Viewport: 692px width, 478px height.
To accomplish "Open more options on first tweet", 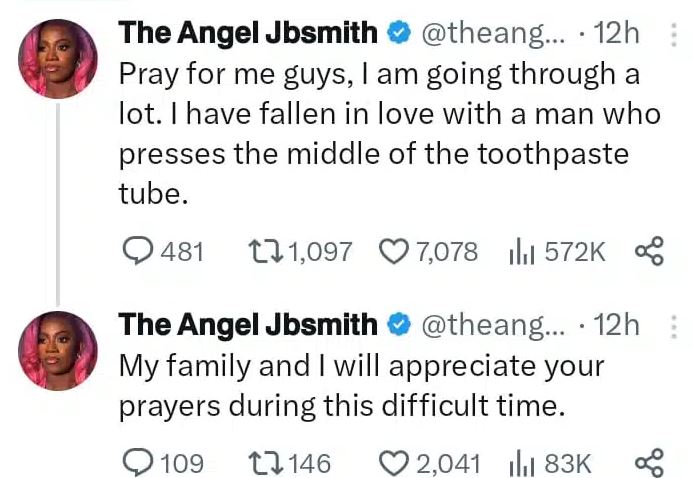I will (673, 35).
